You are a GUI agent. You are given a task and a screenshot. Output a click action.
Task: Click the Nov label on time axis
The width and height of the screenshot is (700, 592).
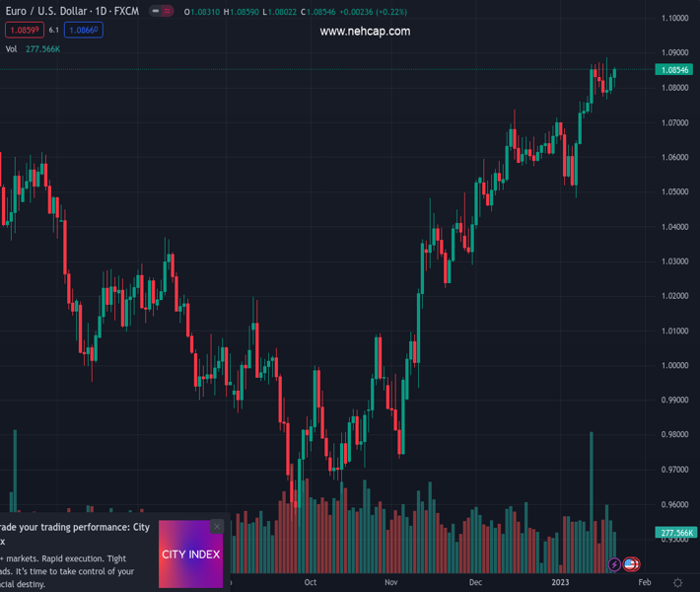coord(391,583)
